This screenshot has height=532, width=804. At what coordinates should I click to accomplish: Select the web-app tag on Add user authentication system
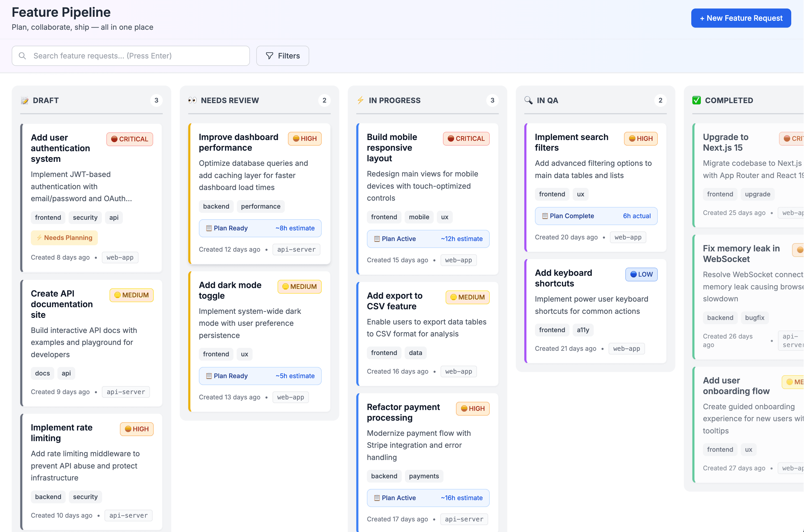pyautogui.click(x=120, y=257)
